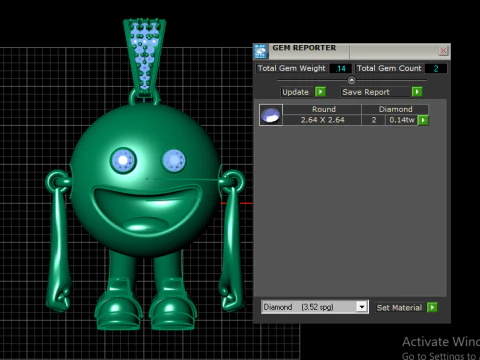Click the material dropdown arrow button
The width and height of the screenshot is (480, 360).
tap(362, 307)
